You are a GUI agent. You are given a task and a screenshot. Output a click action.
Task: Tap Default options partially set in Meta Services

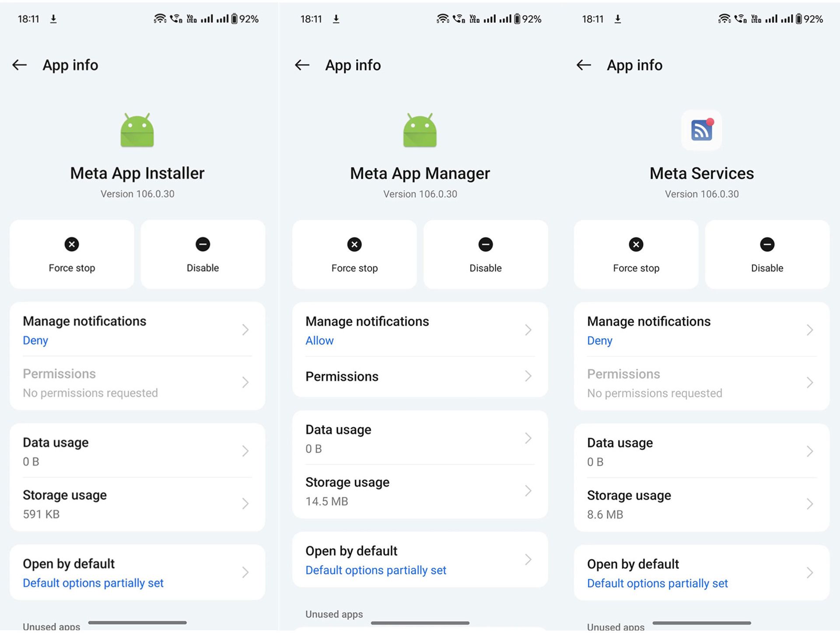658,584
